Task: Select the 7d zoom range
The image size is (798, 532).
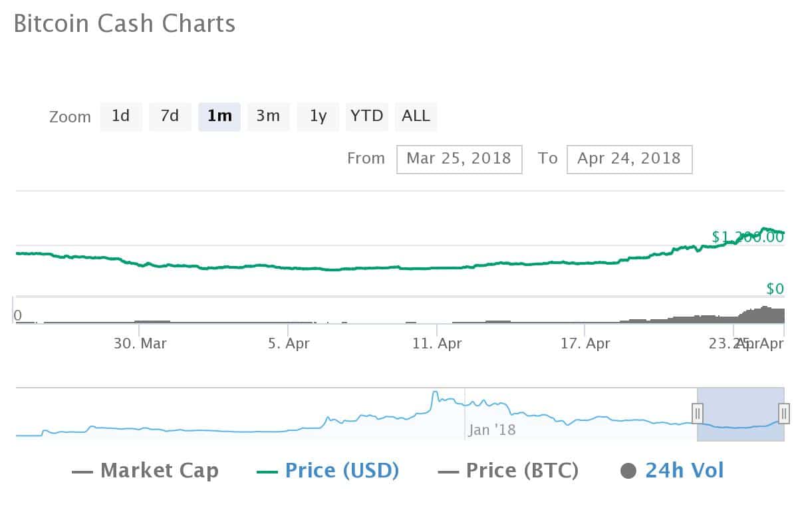Action: point(170,116)
